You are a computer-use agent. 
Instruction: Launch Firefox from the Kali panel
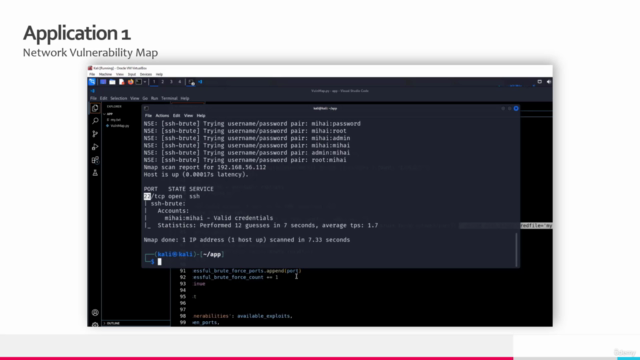coord(130,82)
